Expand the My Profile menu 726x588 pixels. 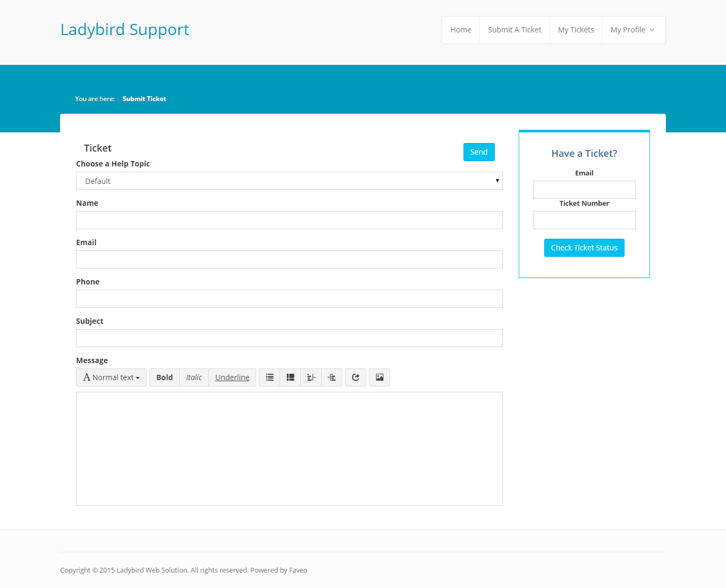point(632,30)
